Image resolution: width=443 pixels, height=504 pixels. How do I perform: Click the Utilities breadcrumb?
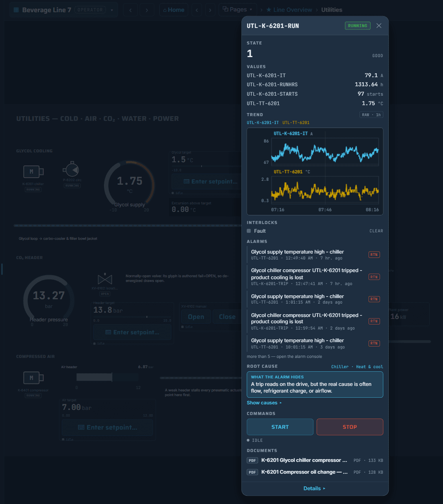coord(332,10)
